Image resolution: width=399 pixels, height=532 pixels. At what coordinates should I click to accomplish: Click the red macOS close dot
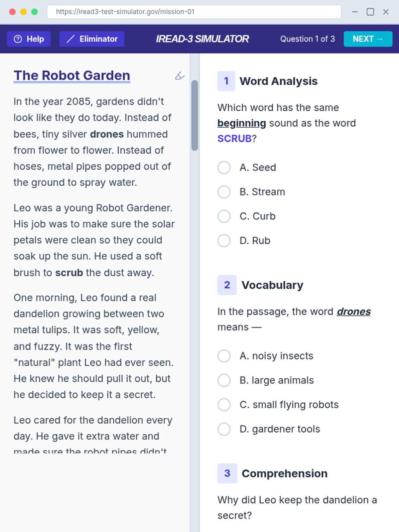[x=12, y=12]
